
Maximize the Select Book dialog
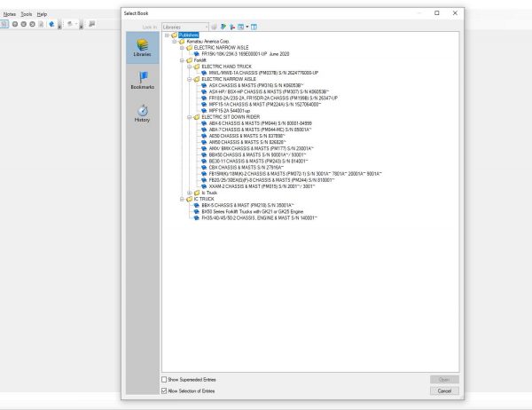coord(437,13)
